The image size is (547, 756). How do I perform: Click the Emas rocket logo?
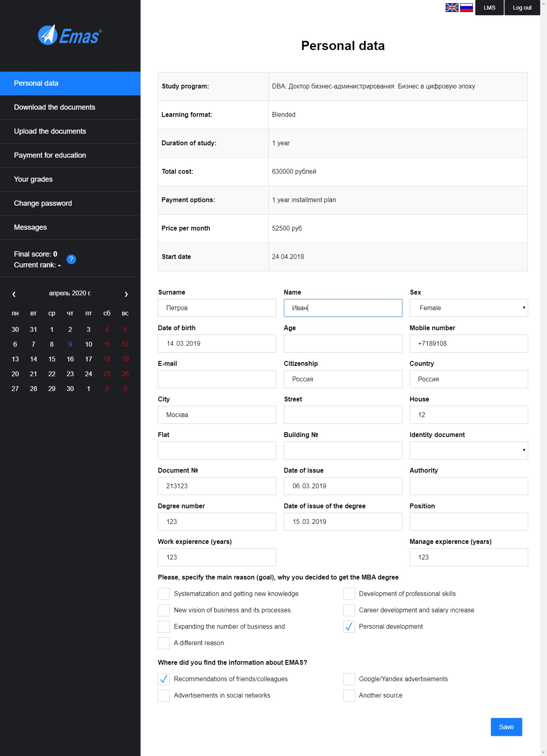[x=70, y=35]
